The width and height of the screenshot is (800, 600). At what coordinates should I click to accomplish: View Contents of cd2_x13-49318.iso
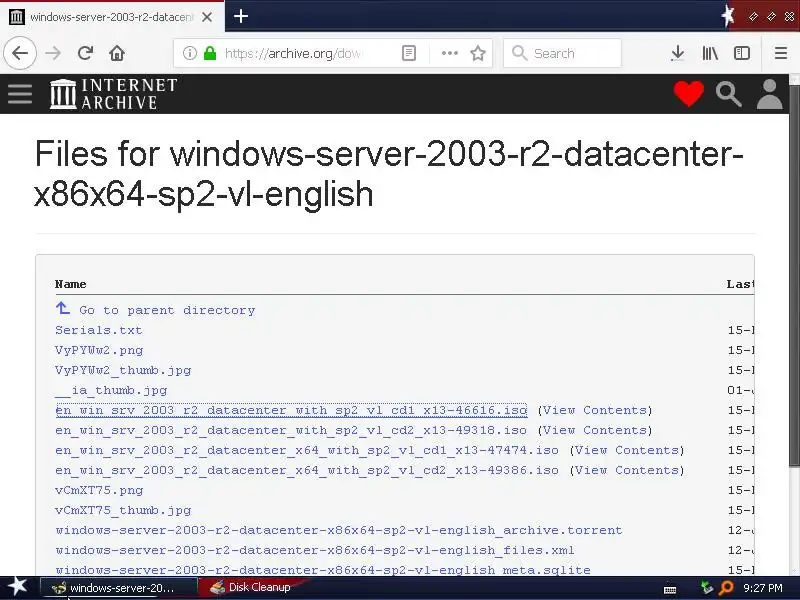coord(596,430)
